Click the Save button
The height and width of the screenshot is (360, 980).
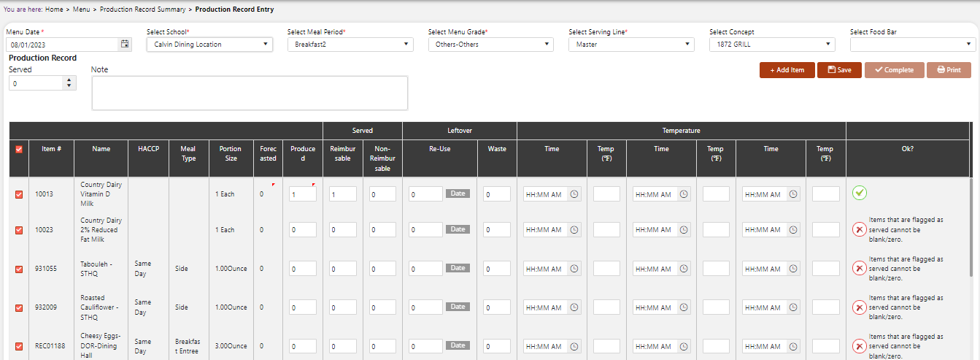[x=839, y=70]
